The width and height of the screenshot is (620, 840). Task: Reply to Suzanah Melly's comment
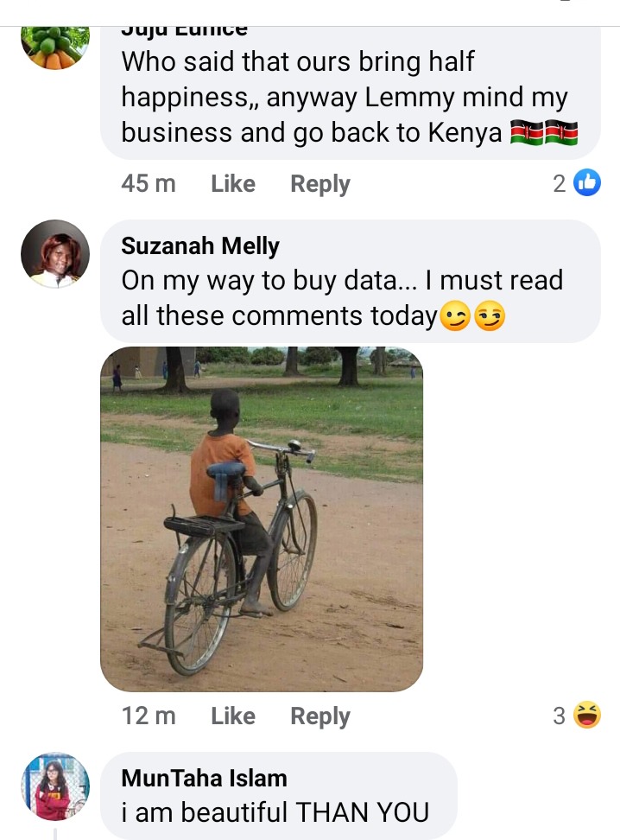click(320, 716)
